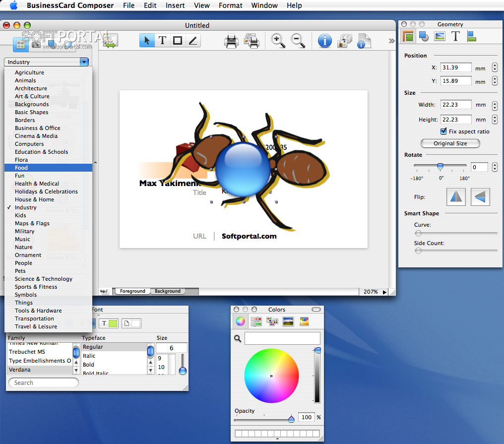Select the Line drawing tool
Image resolution: width=504 pixels, height=444 pixels.
[192, 41]
